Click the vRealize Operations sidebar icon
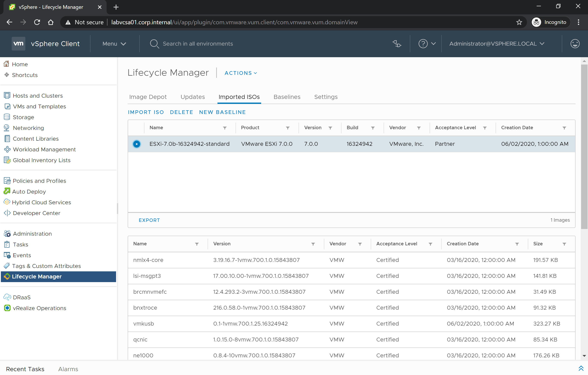 [x=7, y=308]
